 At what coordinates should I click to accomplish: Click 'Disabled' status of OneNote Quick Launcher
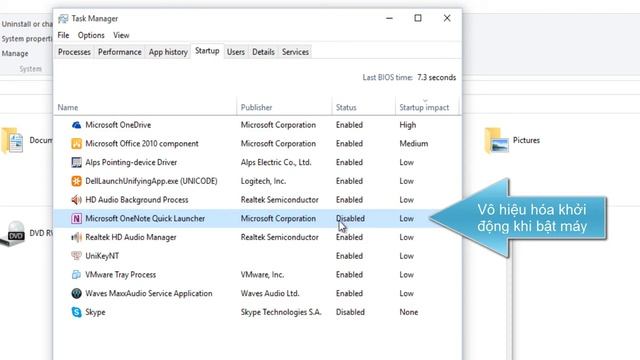pyautogui.click(x=350, y=218)
